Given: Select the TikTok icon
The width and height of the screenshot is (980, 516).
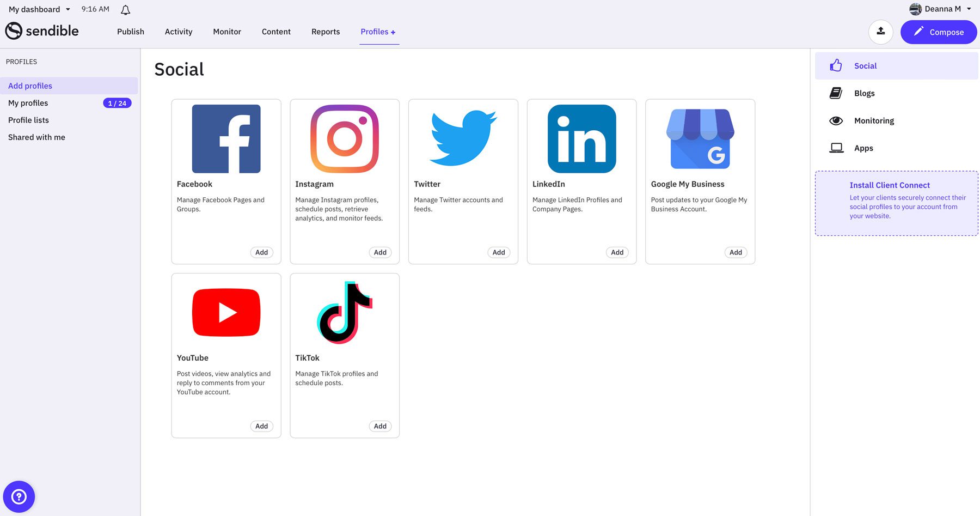Looking at the screenshot, I should point(344,312).
